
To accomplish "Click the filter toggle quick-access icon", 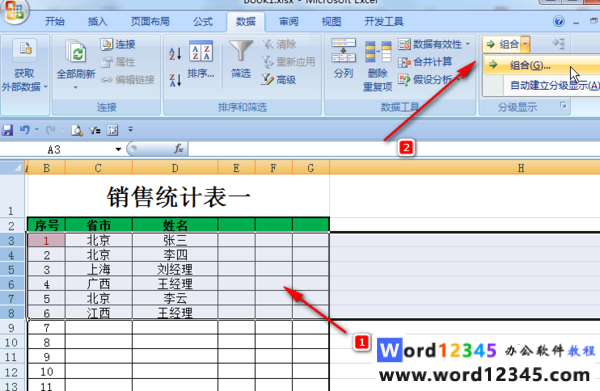I will (x=95, y=130).
